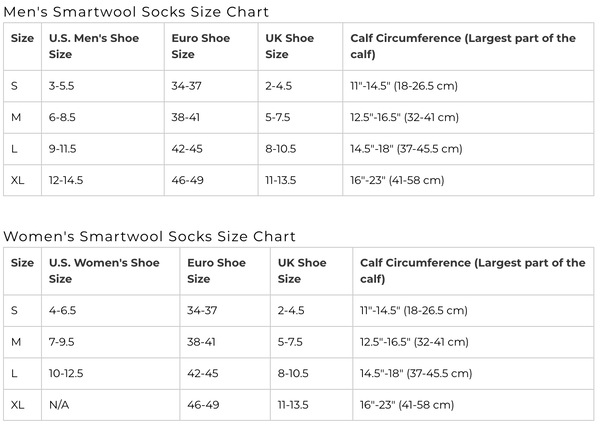
Task: Click the UK Shoe Size header in women's chart
Action: pos(302,270)
